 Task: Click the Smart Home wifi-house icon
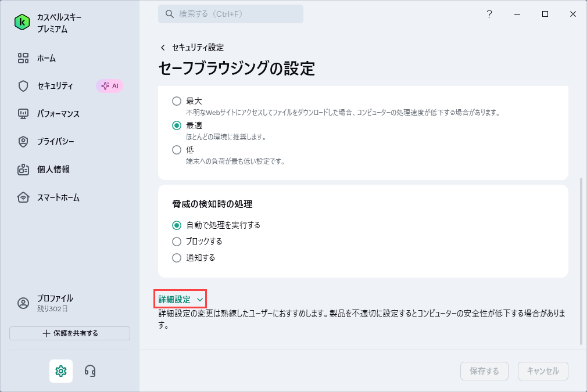[x=23, y=197]
